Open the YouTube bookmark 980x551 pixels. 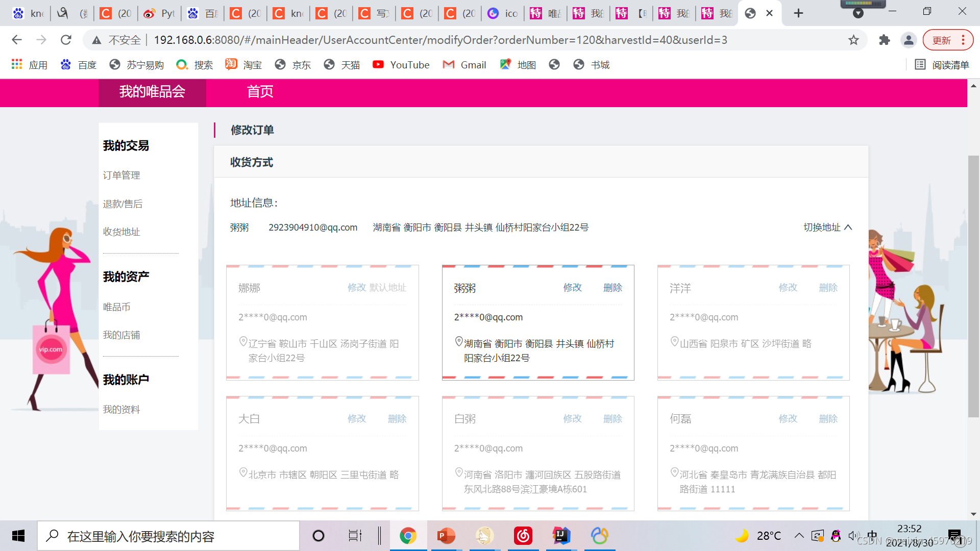coord(401,65)
